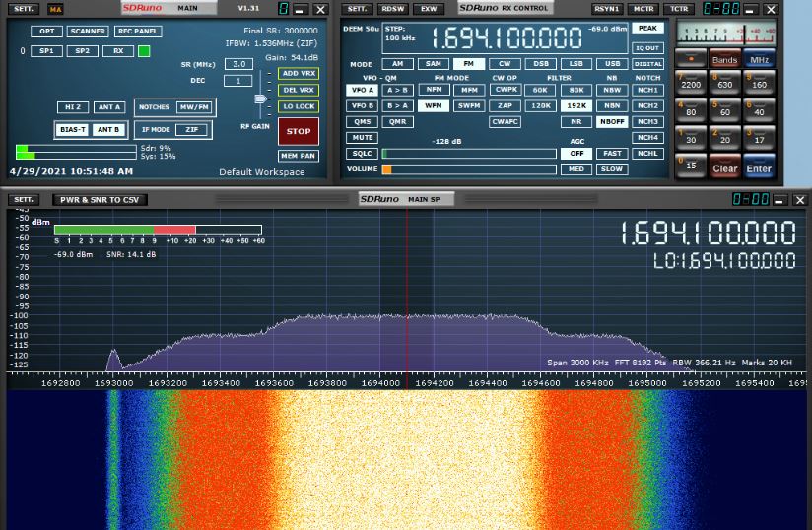Image resolution: width=812 pixels, height=530 pixels.
Task: Click the SR (MHz) 3.0 value field
Action: [238, 64]
